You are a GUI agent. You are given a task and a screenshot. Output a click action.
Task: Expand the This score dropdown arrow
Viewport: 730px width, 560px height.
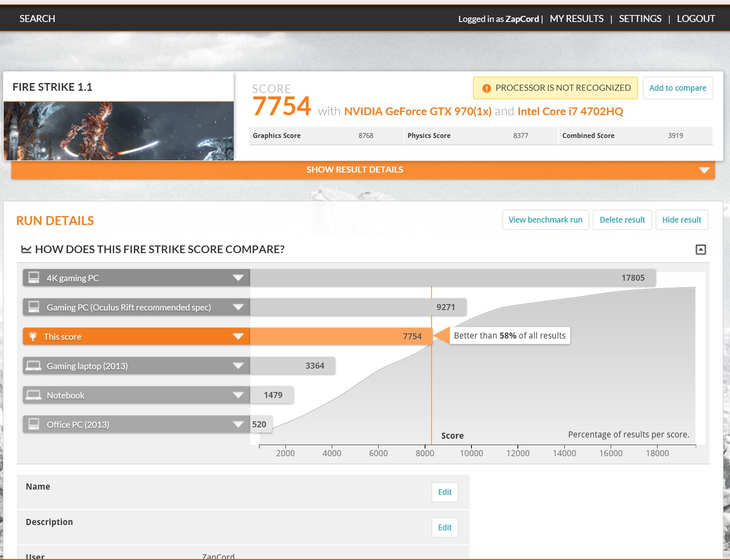pos(238,337)
